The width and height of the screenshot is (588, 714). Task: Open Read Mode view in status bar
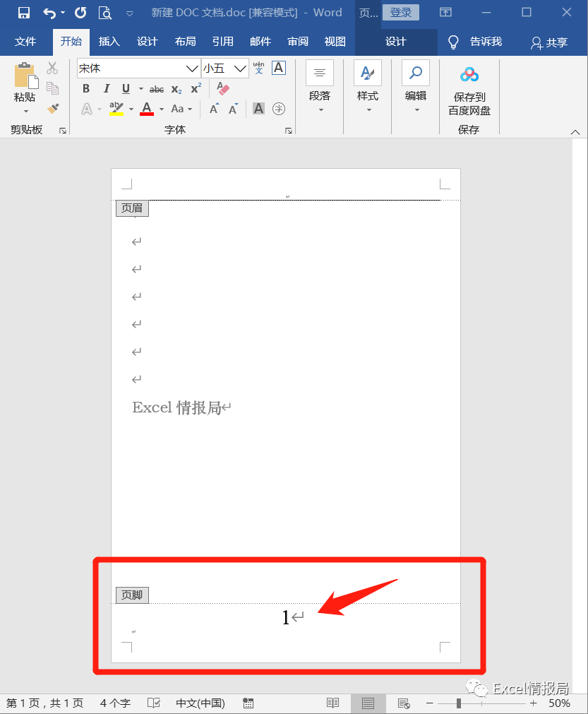(332, 703)
